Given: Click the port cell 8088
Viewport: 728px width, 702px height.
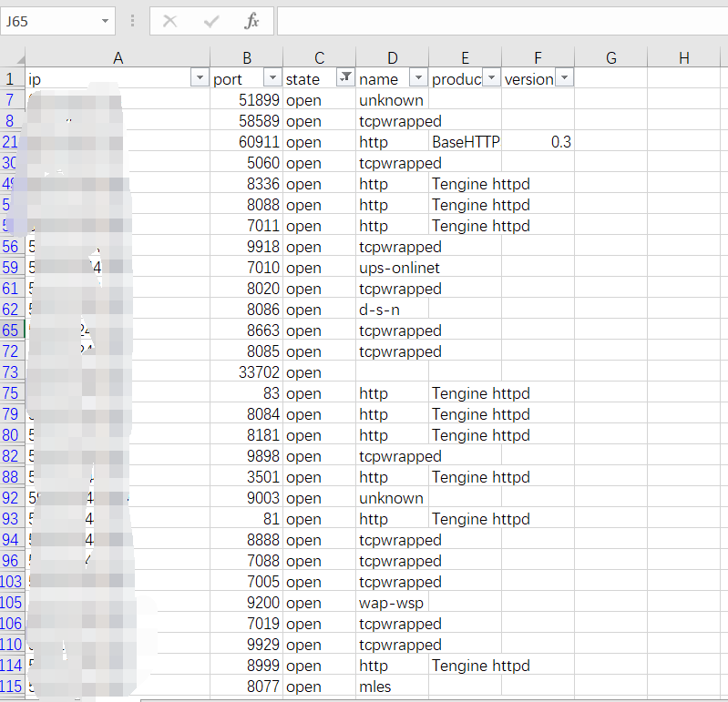Looking at the screenshot, I should click(247, 205).
